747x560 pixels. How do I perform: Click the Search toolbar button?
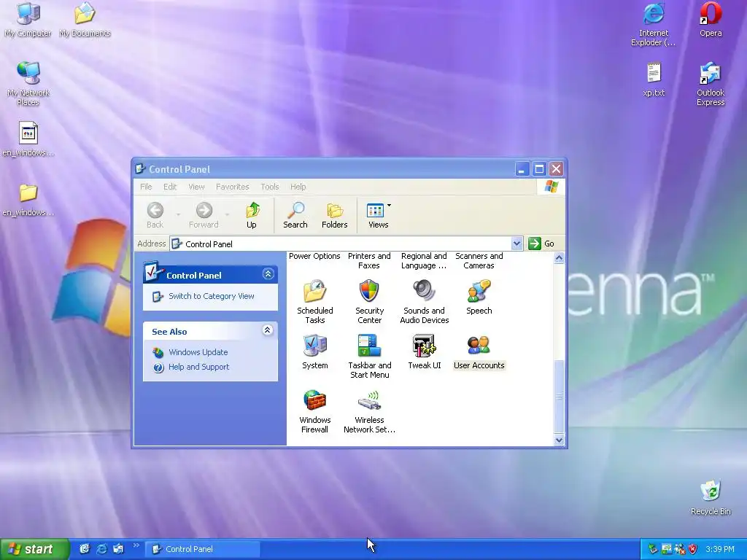coord(295,215)
